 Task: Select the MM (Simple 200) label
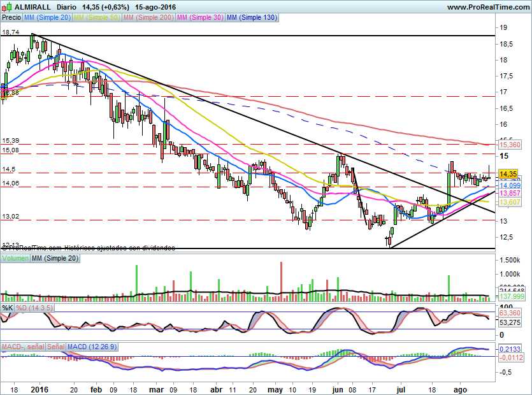(148, 17)
